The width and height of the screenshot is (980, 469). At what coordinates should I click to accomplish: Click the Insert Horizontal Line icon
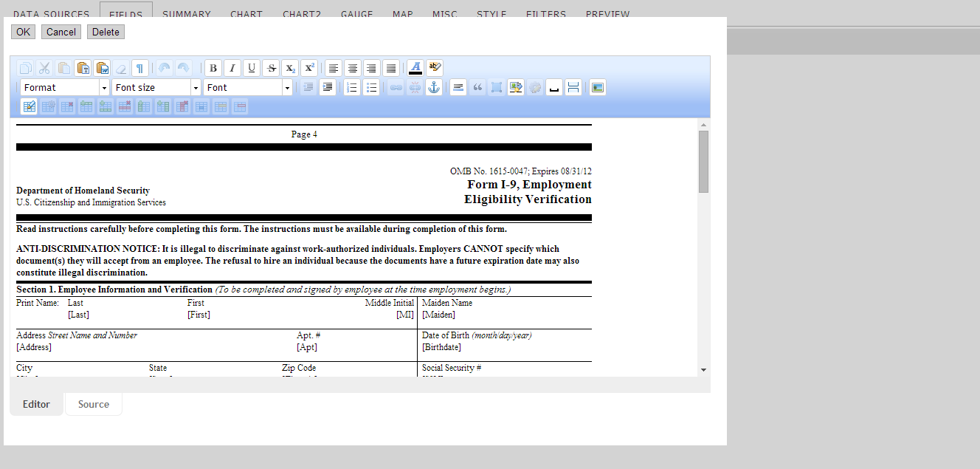(x=458, y=87)
